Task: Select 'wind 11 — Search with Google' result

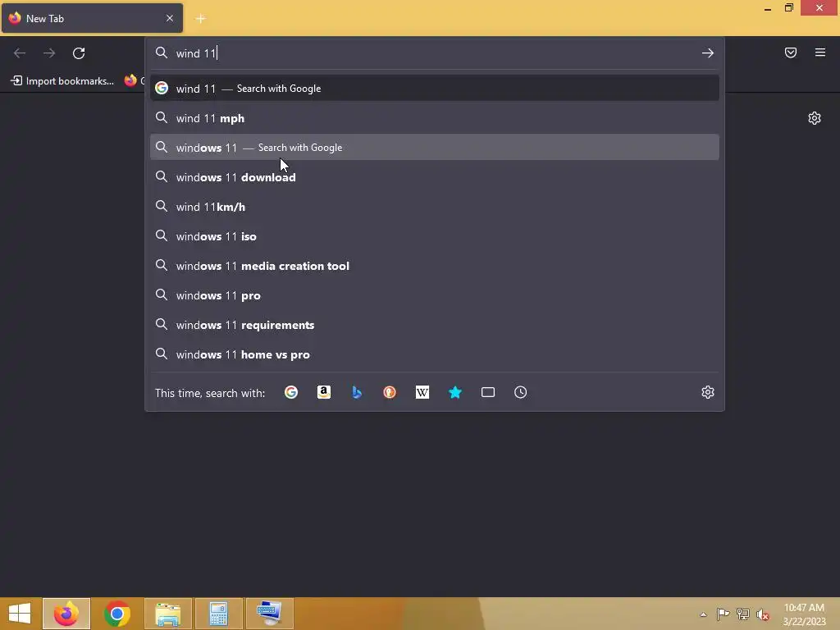Action: point(435,89)
